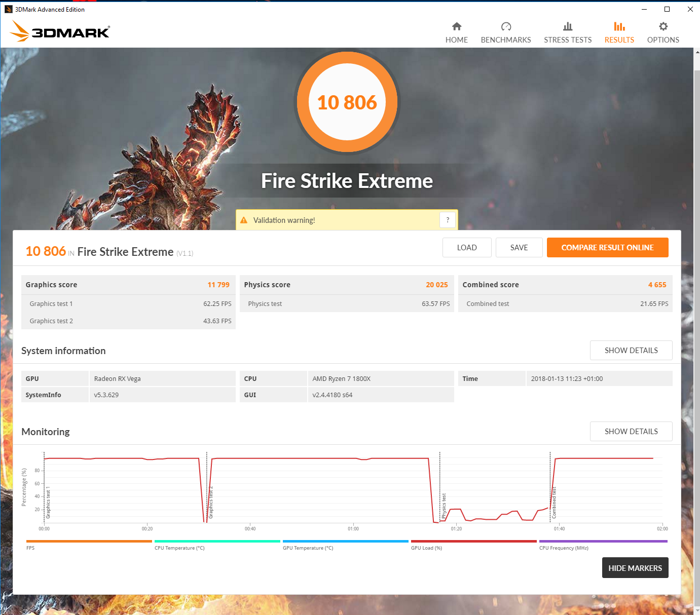This screenshot has width=700, height=615.
Task: Click the 'Physics score' label
Action: 267,285
